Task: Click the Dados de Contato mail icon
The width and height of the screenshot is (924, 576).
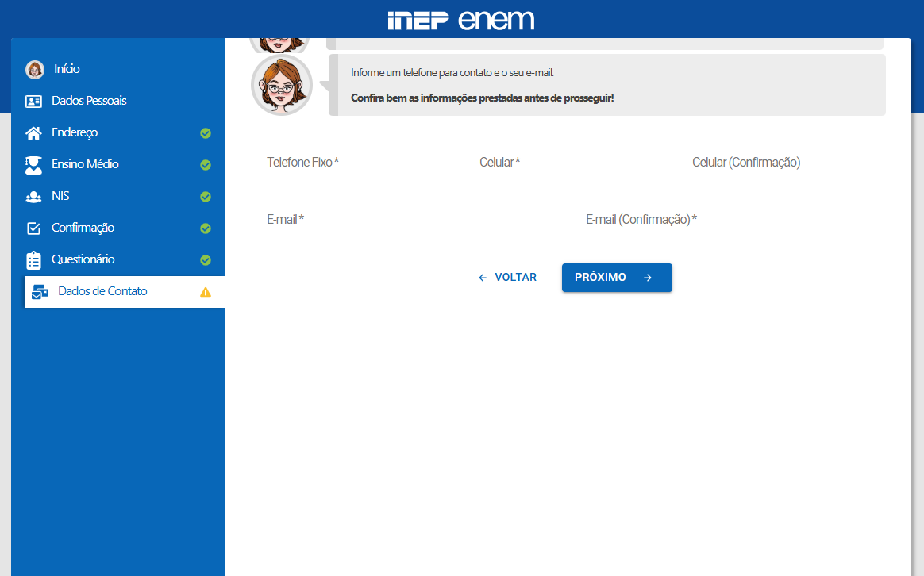Action: pos(40,292)
